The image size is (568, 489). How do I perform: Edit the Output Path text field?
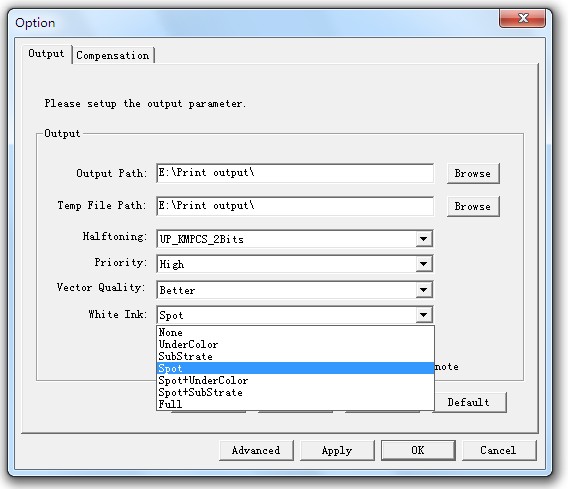tap(295, 173)
